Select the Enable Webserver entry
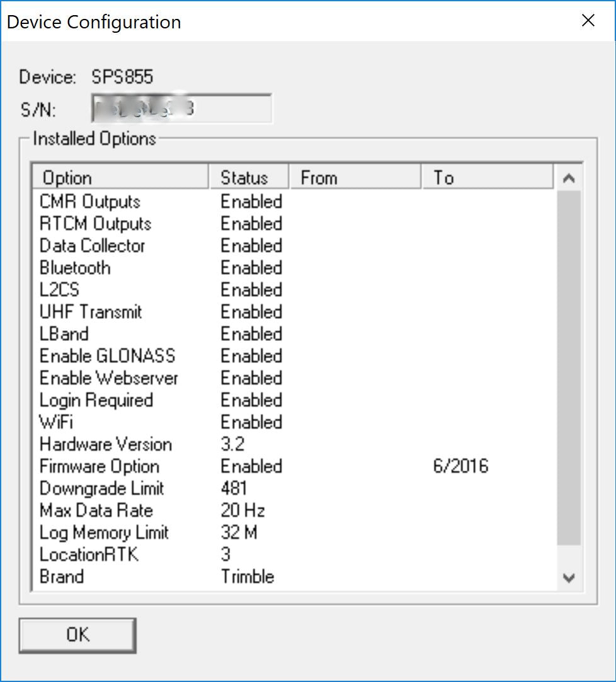 click(108, 378)
